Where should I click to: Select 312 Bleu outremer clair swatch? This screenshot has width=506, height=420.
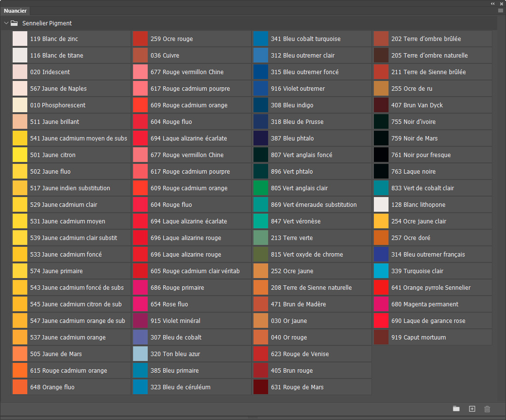pos(312,56)
